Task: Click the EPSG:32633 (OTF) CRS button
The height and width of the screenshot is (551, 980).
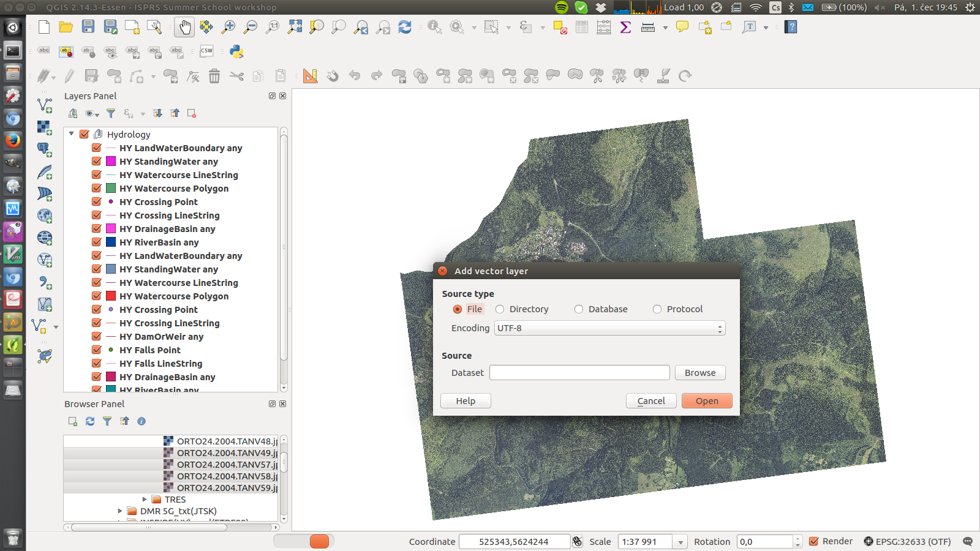Action: tap(907, 542)
